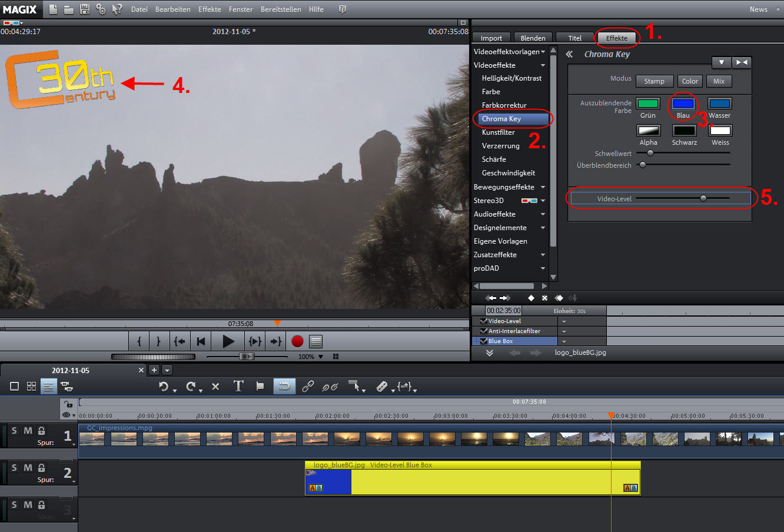Click the set marker flag icon
Screen dimensions: 784x532
(x=260, y=386)
